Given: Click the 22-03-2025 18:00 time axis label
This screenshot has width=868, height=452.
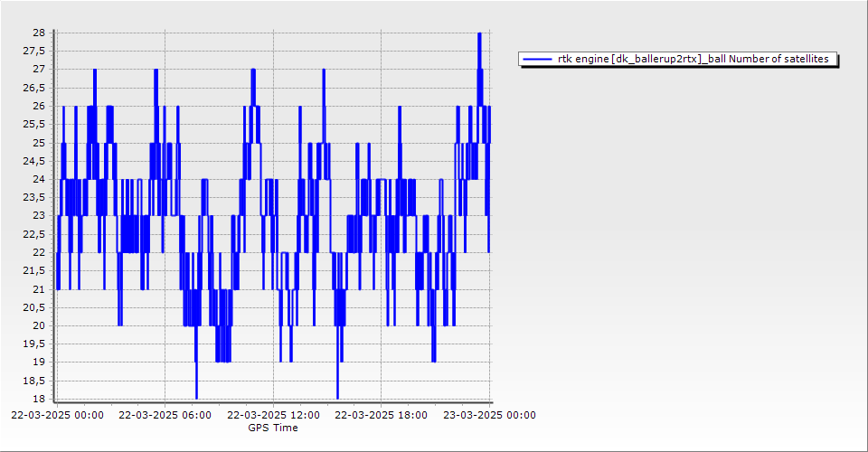Looking at the screenshot, I should tap(382, 416).
